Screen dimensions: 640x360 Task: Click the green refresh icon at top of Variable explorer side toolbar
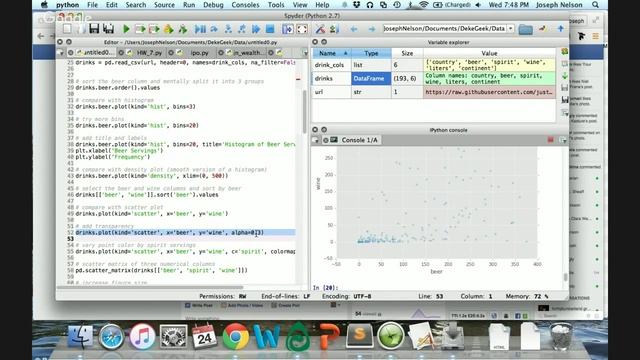(x=565, y=51)
